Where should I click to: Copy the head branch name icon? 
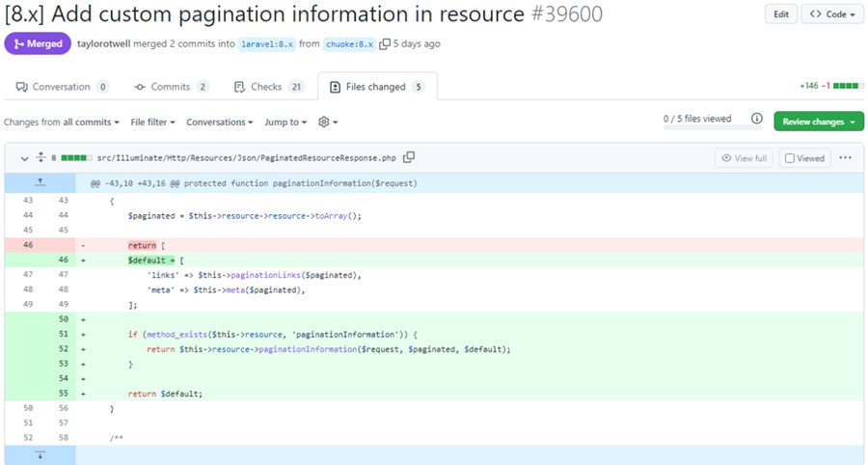click(x=385, y=43)
